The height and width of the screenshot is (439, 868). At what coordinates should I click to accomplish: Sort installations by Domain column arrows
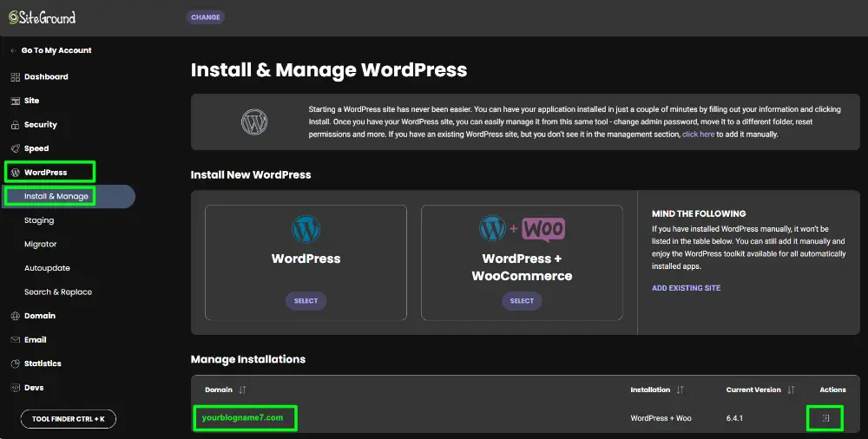point(242,390)
